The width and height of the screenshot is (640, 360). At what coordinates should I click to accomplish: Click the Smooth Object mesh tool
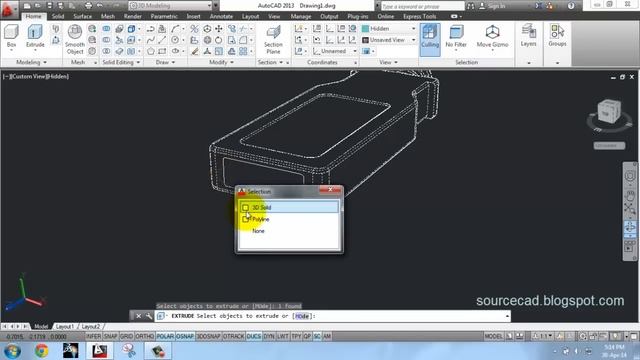(75, 39)
